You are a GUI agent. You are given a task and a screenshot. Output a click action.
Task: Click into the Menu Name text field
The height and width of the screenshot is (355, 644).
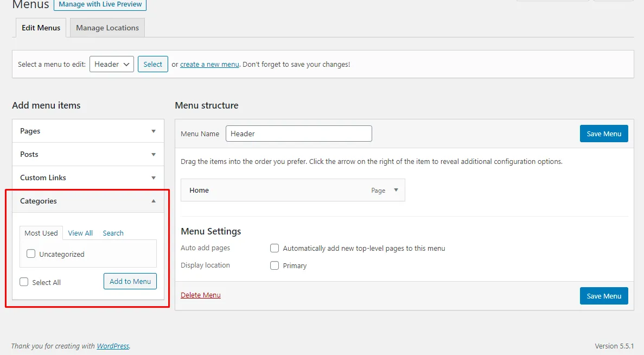click(x=298, y=134)
